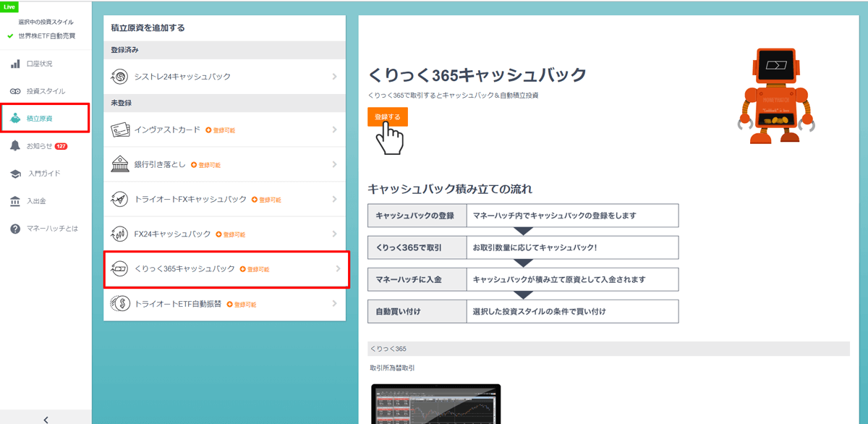Viewport: 868px width, 424px height.
Task: Click the 登録可能 badge beside くりっく365キャッシュバック
Action: [254, 269]
